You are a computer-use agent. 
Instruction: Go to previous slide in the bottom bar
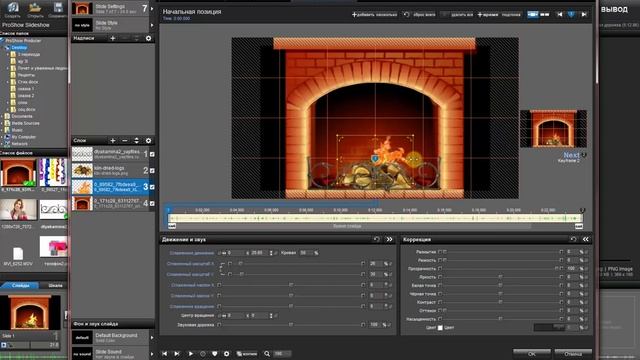164,353
